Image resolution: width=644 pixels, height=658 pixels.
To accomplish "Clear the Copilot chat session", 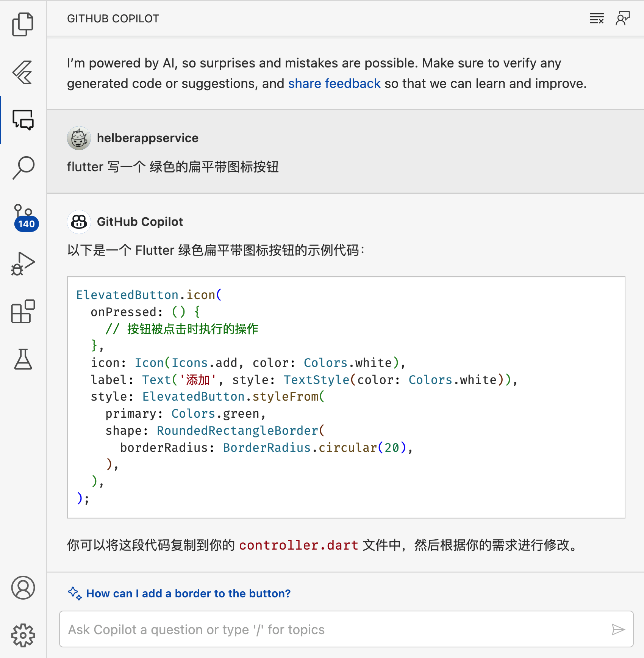I will pos(597,18).
